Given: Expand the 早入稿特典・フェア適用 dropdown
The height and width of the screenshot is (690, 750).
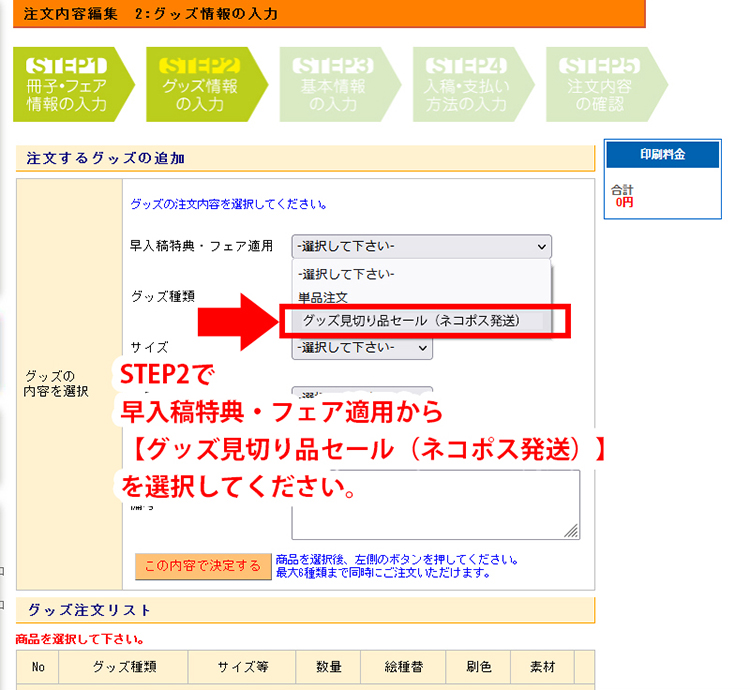Looking at the screenshot, I should tap(421, 246).
